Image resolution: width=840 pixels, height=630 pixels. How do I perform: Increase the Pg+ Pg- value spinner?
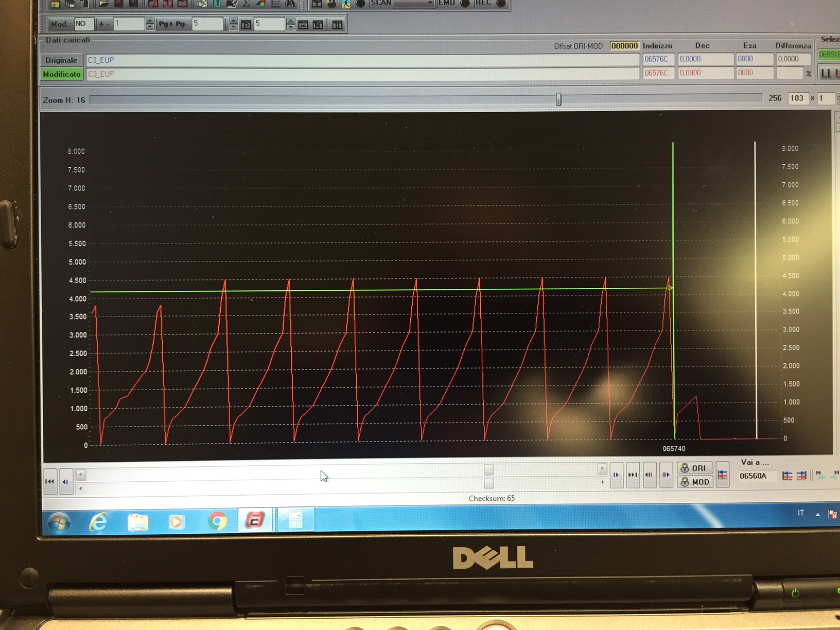(x=234, y=21)
